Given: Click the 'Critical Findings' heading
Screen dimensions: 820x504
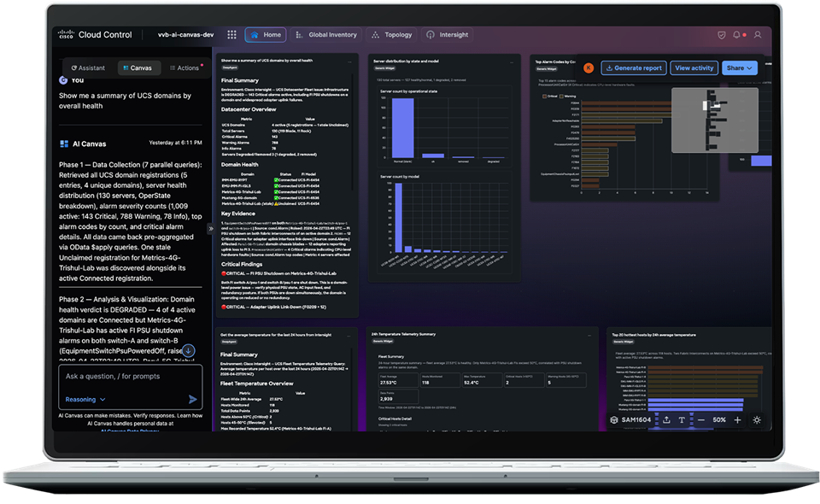Looking at the screenshot, I should (242, 264).
